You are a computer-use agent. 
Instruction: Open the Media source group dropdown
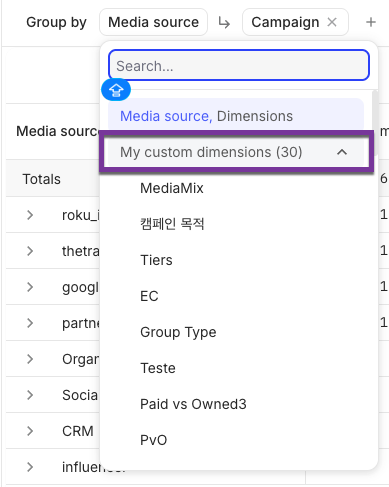point(153,22)
